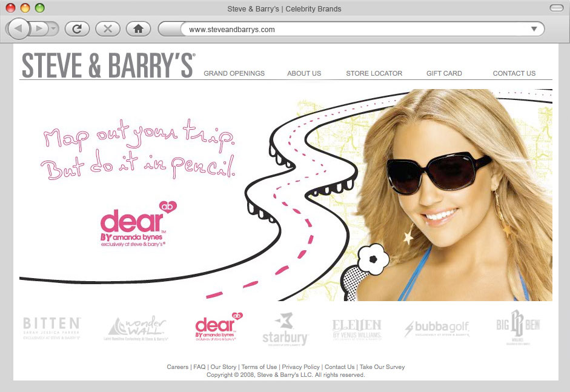Viewport: 570px width, 392px height.
Task: Click the Amanda Bynes hero photo
Action: (454, 195)
